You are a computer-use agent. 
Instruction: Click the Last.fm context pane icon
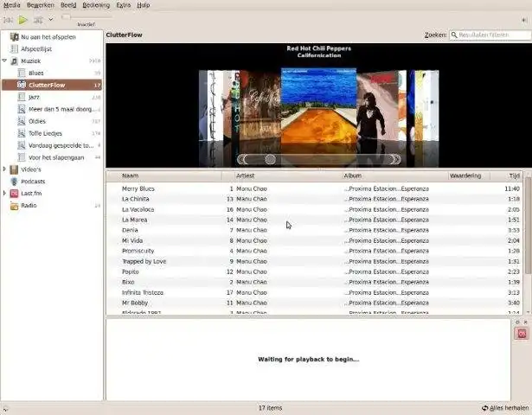coord(522,334)
